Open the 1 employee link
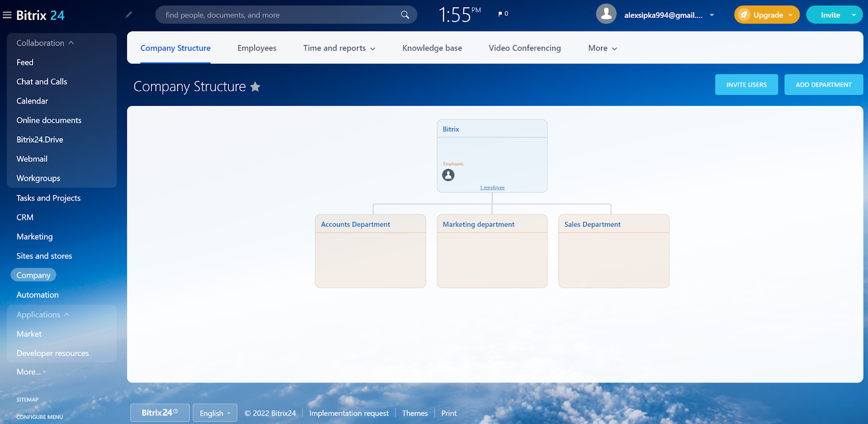The width and height of the screenshot is (868, 424). pos(492,188)
